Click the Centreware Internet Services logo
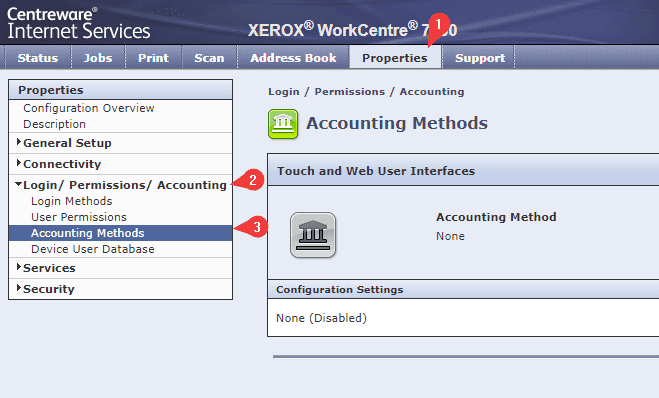The width and height of the screenshot is (659, 398). click(x=79, y=24)
